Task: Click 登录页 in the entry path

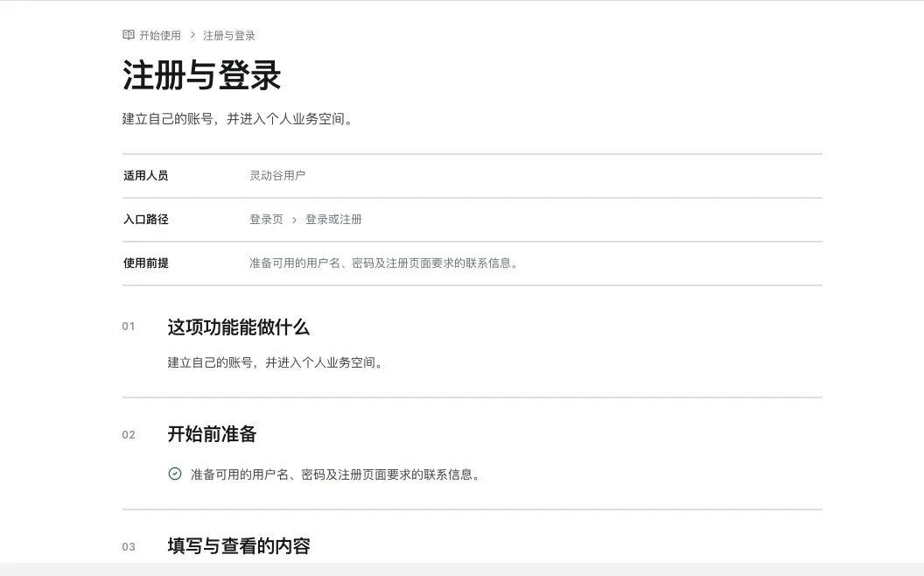Action: [266, 220]
